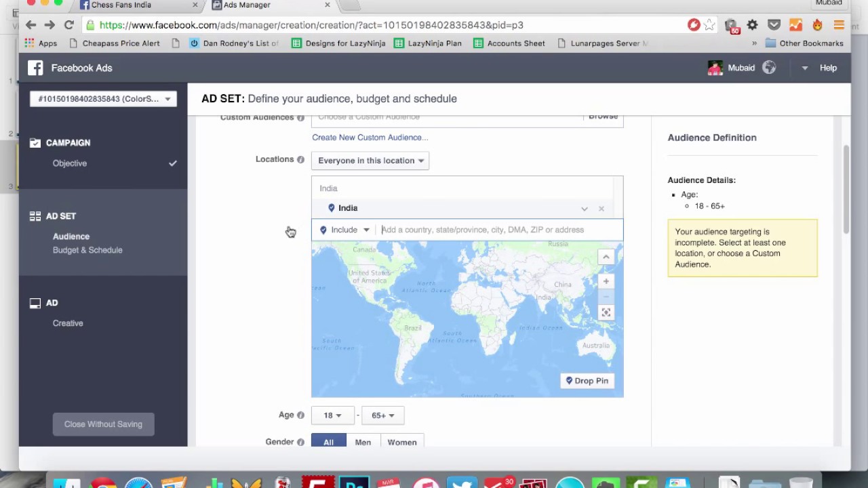Go to Creative in the sidebar
Viewport: 868px width, 488px height.
[x=68, y=323]
